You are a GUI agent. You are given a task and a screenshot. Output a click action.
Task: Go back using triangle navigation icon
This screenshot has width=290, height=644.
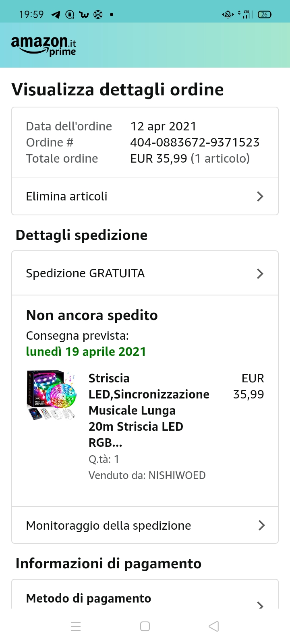[x=214, y=626]
